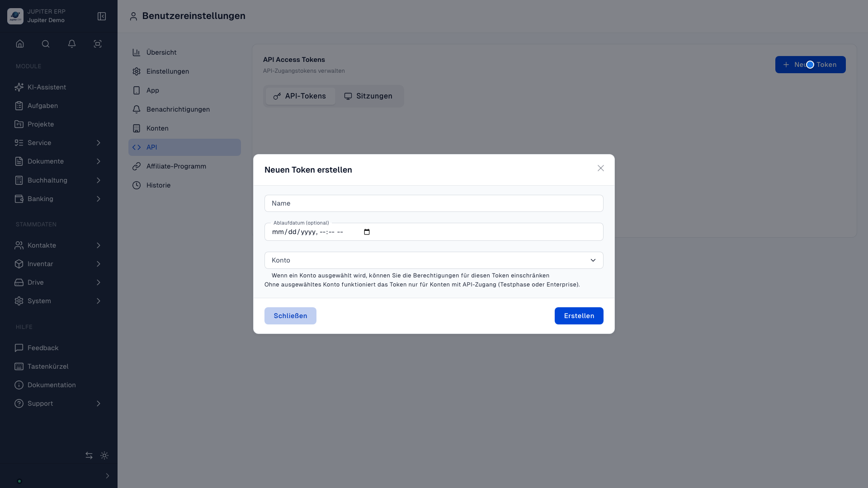Expand the Inventar submenu chevron

coord(99,264)
